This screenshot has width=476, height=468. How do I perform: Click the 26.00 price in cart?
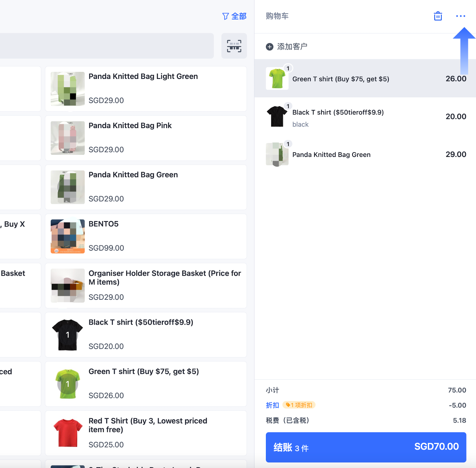click(456, 79)
